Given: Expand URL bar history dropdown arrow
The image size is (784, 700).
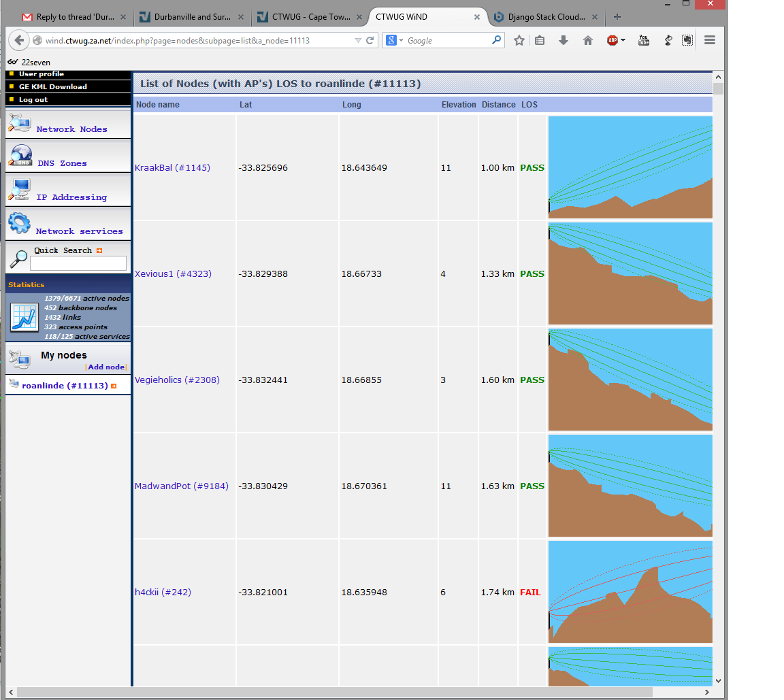Looking at the screenshot, I should click(x=358, y=41).
